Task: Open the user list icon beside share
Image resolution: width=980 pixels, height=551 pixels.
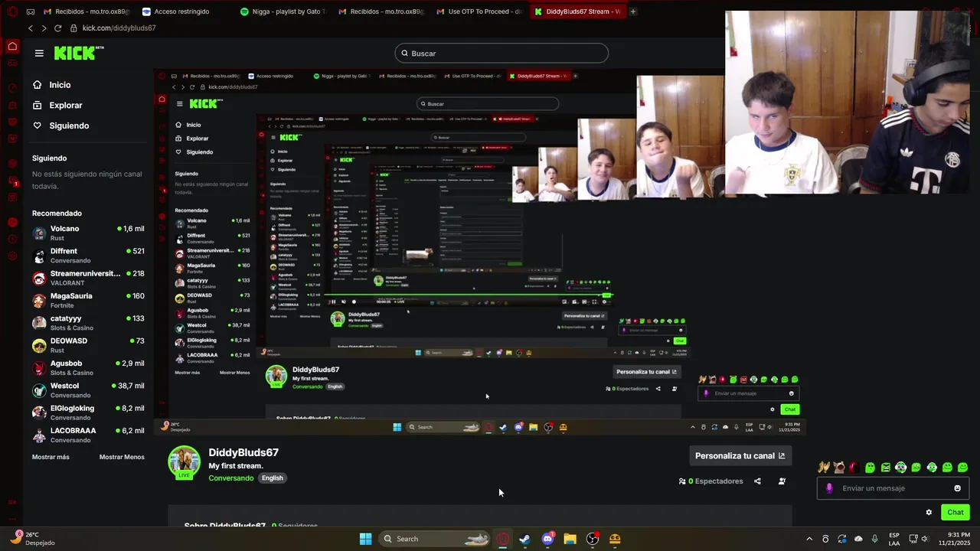Action: pyautogui.click(x=782, y=481)
